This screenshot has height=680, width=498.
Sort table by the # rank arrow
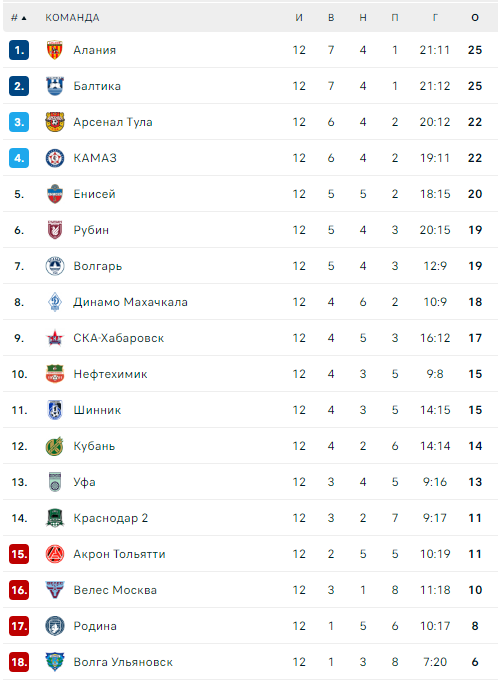point(24,18)
